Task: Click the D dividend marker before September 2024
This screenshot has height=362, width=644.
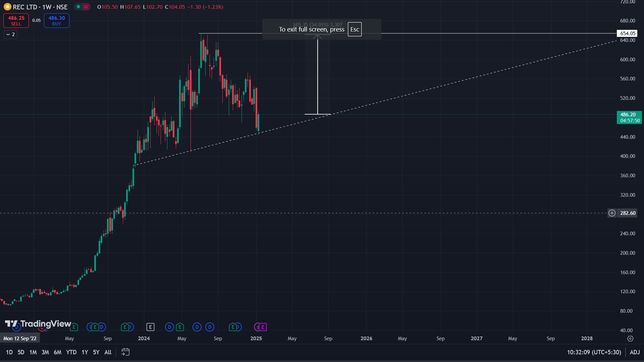Action: coord(210,327)
